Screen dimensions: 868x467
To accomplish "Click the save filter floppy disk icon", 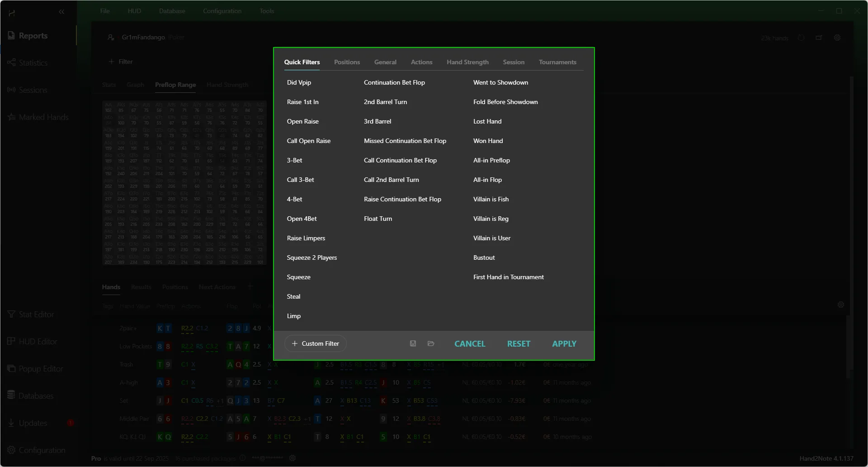I will pos(413,343).
